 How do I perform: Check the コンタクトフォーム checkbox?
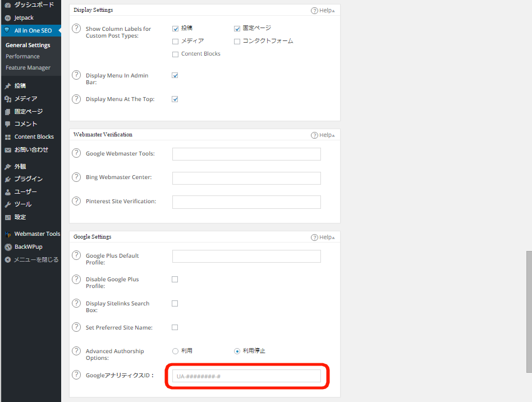click(x=237, y=42)
